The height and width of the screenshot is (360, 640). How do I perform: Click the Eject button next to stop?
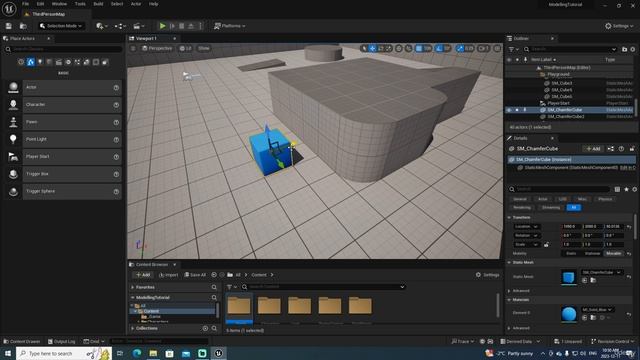191,26
